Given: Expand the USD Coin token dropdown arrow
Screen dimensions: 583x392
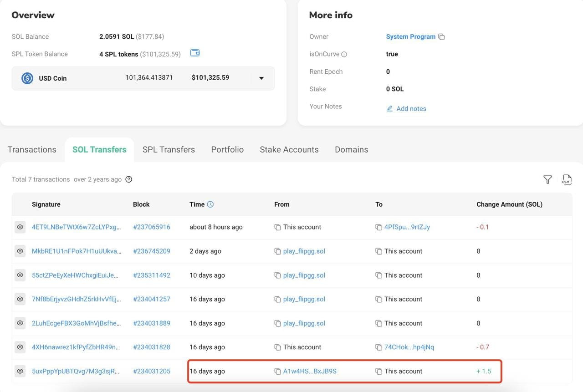Looking at the screenshot, I should point(261,78).
